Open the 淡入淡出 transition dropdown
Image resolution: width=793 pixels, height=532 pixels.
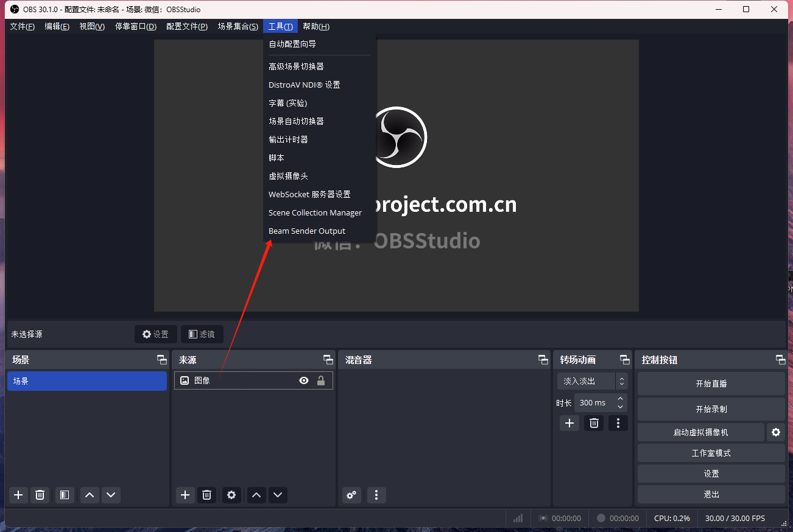coord(592,381)
